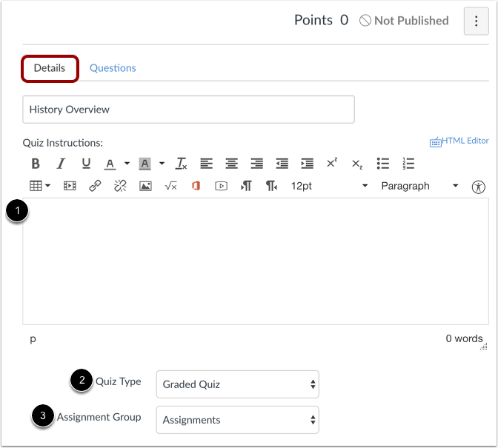Record or upload media with play icon
Image resolution: width=498 pixels, height=448 pixels.
221,186
